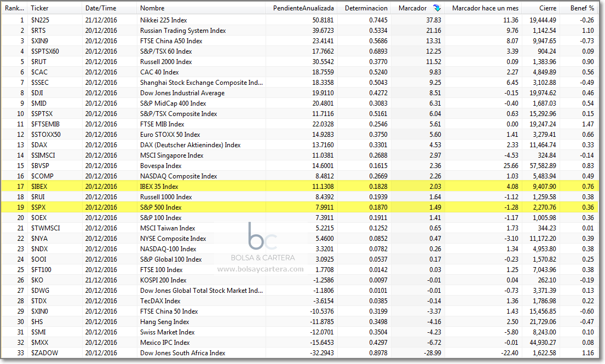
Task: Select ticker $TWMSCI
Action: pyautogui.click(x=45, y=228)
